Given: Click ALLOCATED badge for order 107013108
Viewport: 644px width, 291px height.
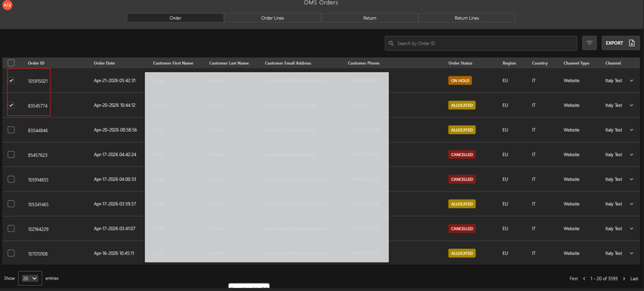Looking at the screenshot, I should point(462,253).
